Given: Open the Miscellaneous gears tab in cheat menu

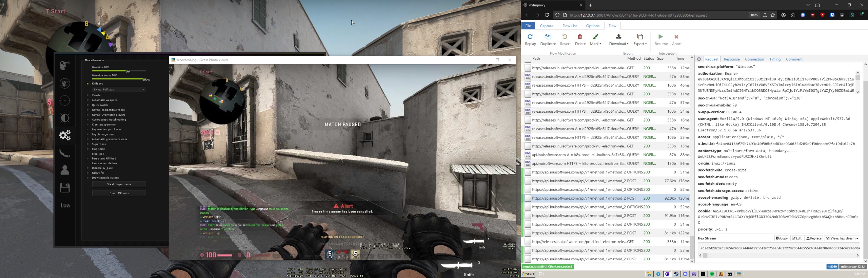Looking at the screenshot, I should coord(65,135).
